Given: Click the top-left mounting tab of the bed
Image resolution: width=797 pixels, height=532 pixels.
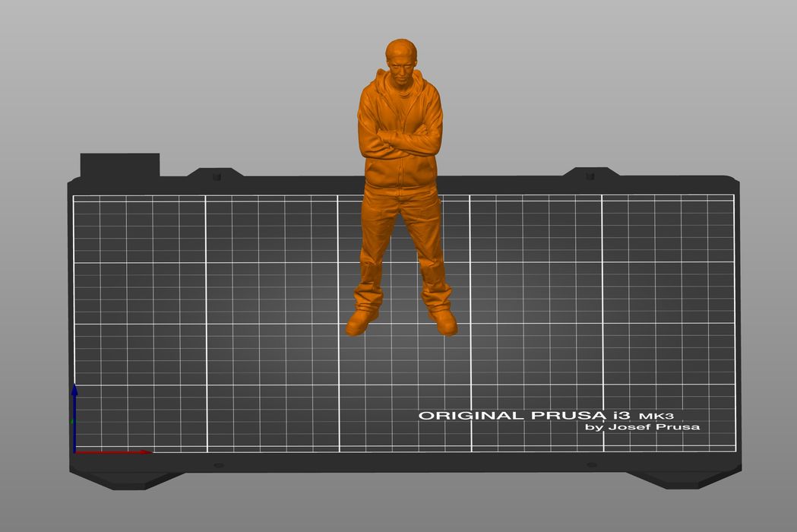Looking at the screenshot, I should [216, 175].
